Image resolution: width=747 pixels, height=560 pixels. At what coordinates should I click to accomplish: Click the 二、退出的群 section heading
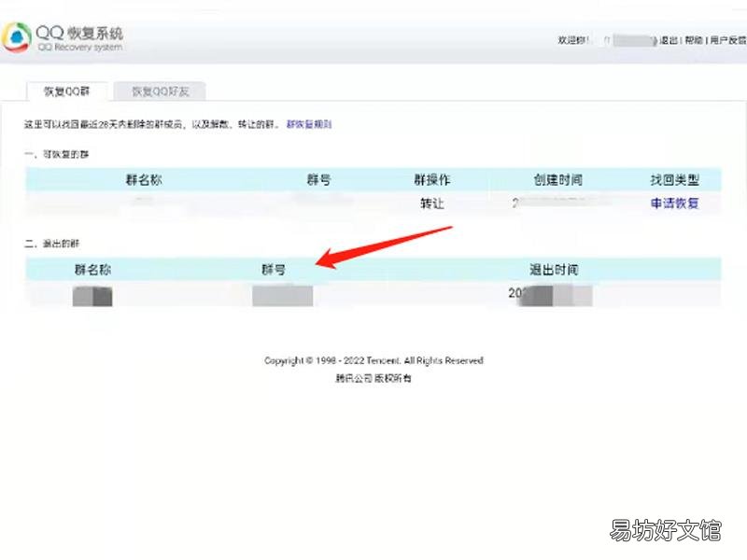point(52,244)
